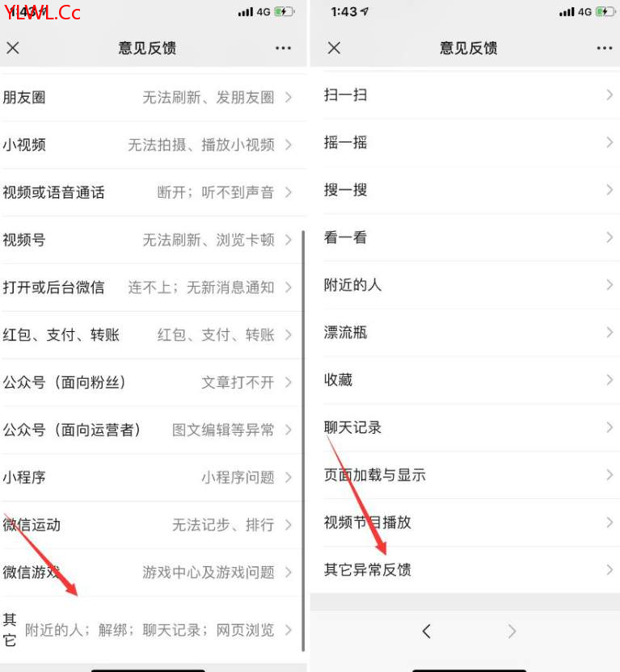The height and width of the screenshot is (672, 620).
Task: Choose 公众号（面向粉丝）row
Action: [154, 382]
